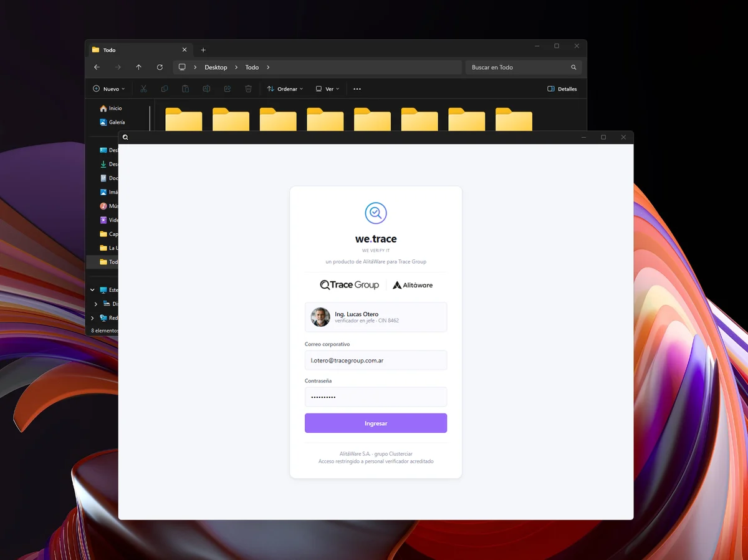Click the Share icon in Explorer toolbar
Viewport: 748px width, 560px height.
coord(228,89)
